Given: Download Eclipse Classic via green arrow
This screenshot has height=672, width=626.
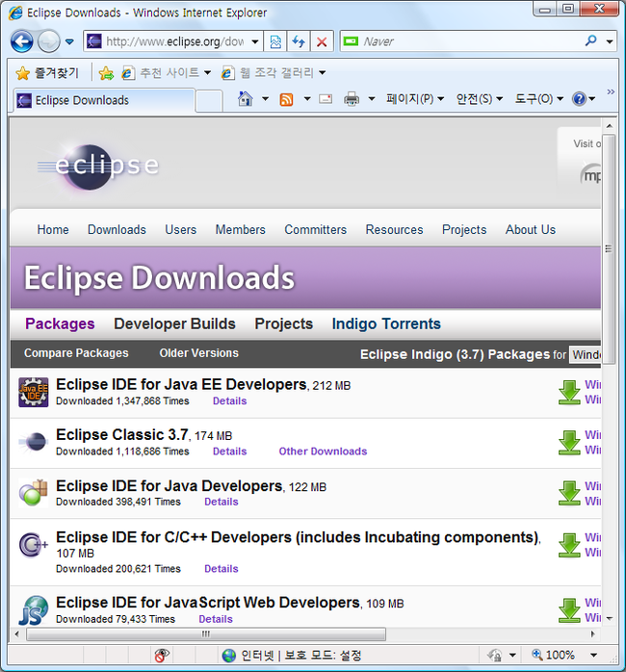Looking at the screenshot, I should click(569, 443).
